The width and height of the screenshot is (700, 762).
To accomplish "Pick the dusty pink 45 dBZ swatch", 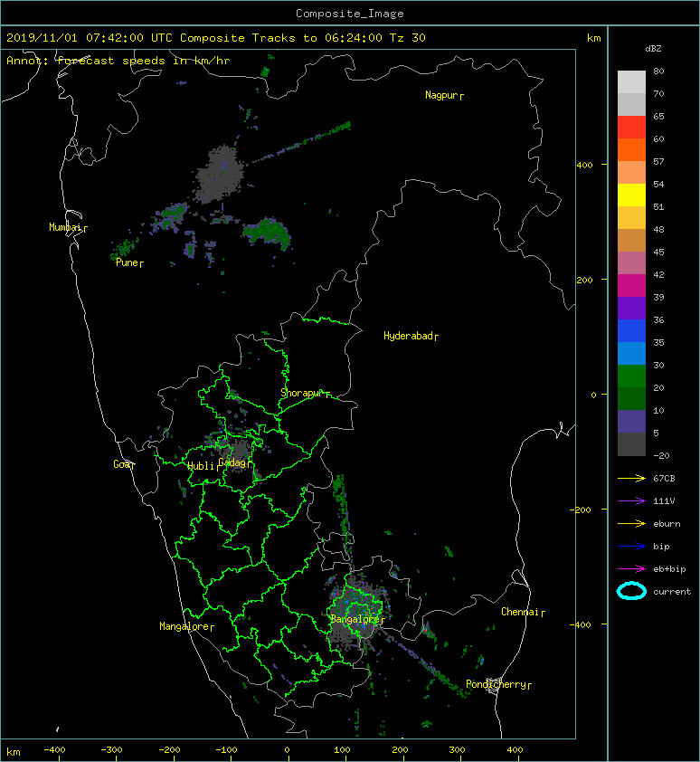I will [x=631, y=262].
